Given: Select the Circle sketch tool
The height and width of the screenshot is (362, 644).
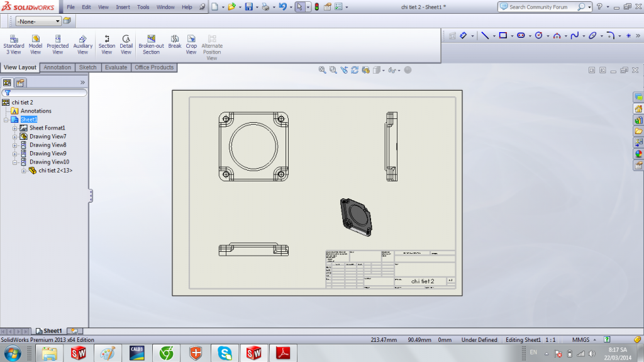Looking at the screenshot, I should click(x=539, y=35).
